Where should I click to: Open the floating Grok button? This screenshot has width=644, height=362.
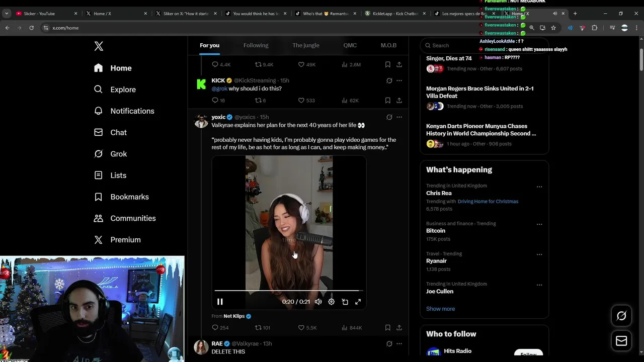[x=621, y=316]
